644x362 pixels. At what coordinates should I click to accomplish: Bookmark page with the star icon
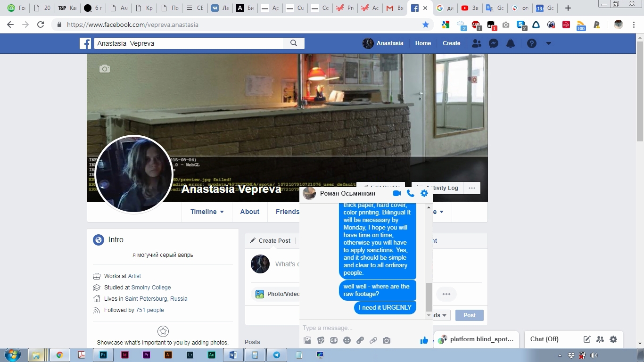tap(426, 25)
